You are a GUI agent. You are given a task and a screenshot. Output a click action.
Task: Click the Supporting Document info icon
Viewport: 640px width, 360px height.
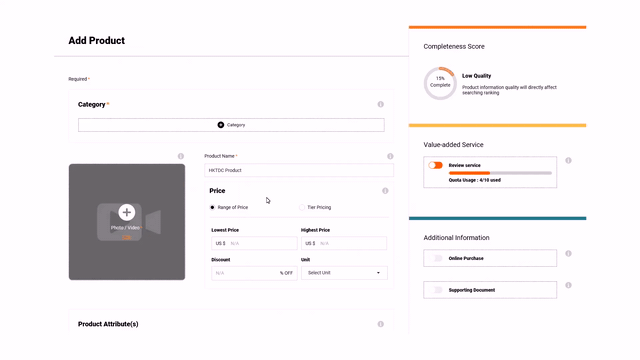568,285
